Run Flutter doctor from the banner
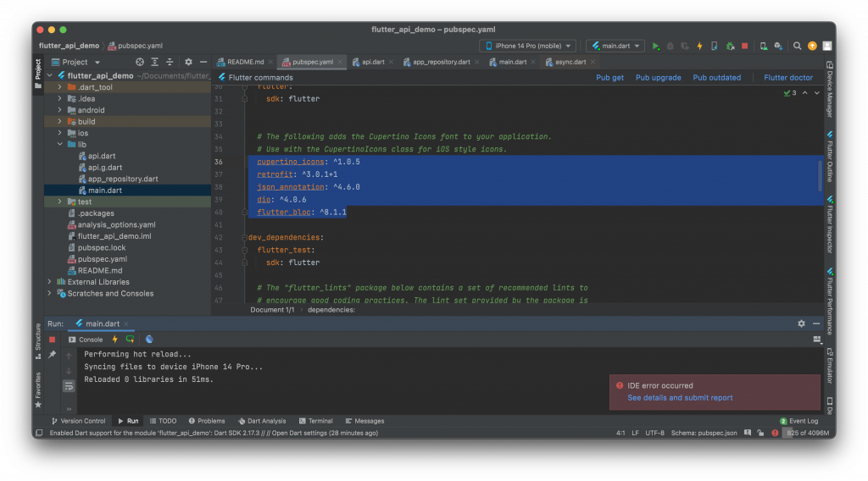Image resolution: width=868 pixels, height=481 pixels. [788, 78]
